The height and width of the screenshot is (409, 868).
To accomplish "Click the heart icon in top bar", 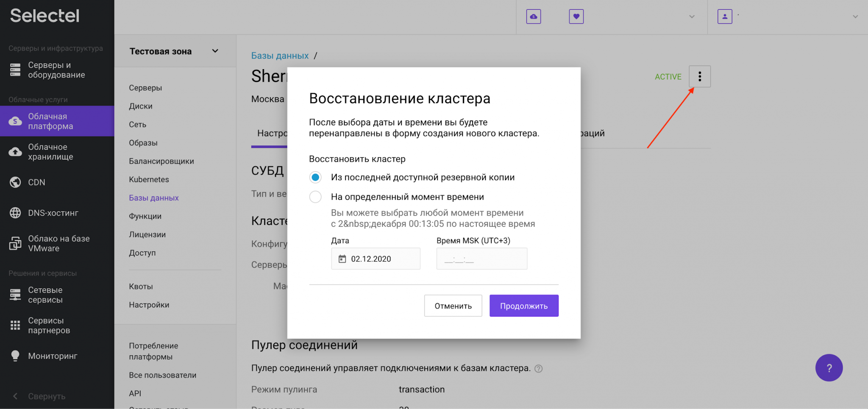I will click(576, 17).
